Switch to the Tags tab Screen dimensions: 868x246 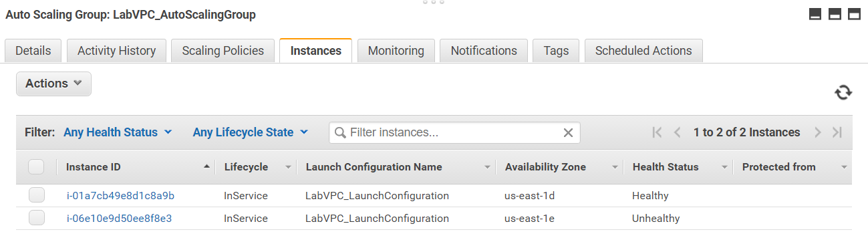[x=556, y=51]
